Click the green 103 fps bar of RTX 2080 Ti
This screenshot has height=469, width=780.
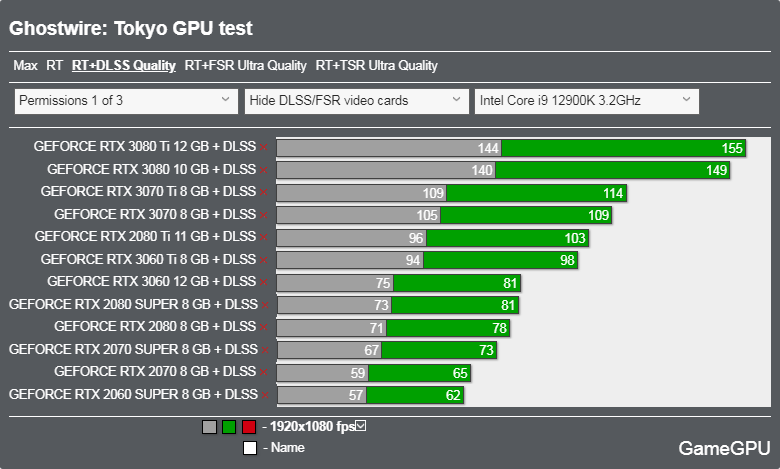[508, 238]
